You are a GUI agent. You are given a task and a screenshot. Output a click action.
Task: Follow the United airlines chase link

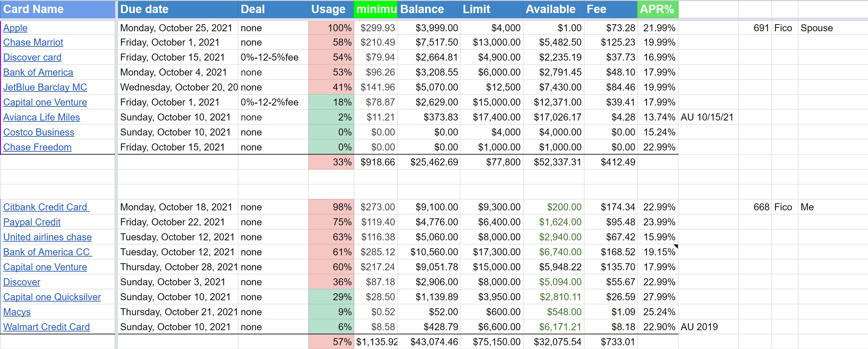coord(48,237)
